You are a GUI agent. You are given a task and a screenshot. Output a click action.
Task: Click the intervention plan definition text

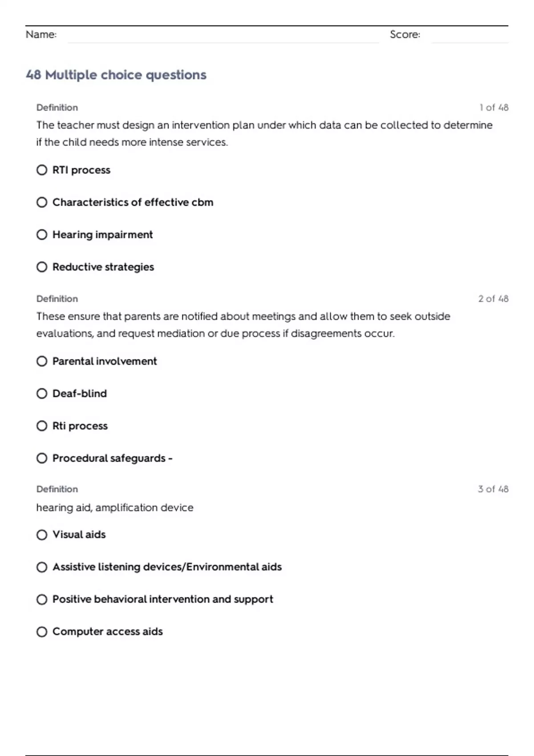point(264,134)
